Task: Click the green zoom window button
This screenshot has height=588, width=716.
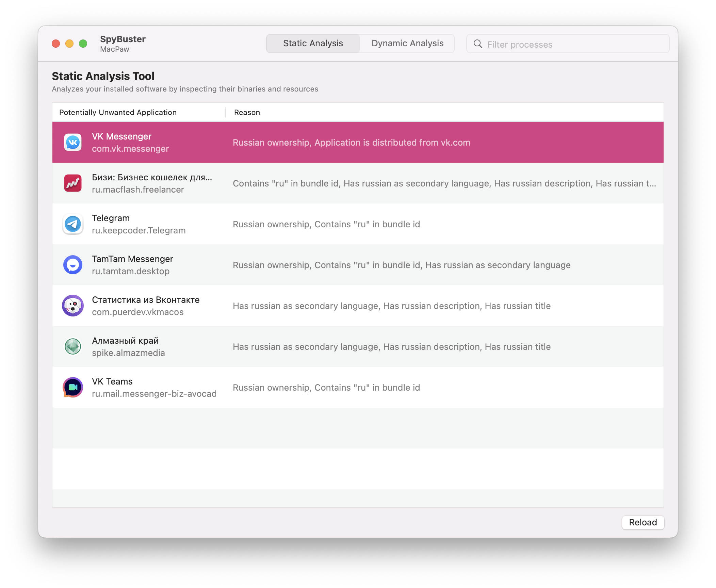Action: pyautogui.click(x=83, y=44)
